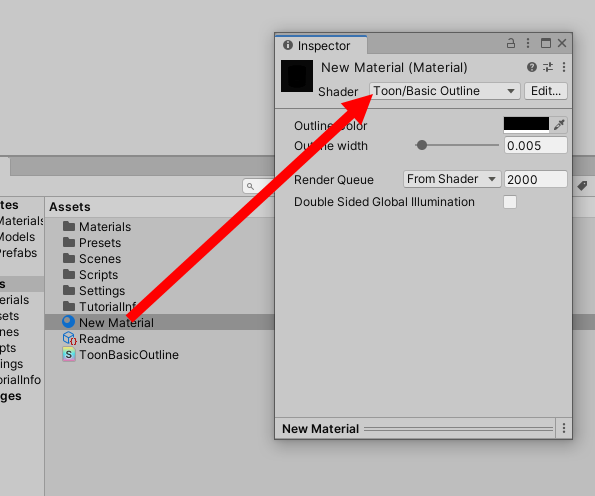Open the New Material header's three-dot menu
Viewport: 595px width, 496px height.
pyautogui.click(x=564, y=67)
